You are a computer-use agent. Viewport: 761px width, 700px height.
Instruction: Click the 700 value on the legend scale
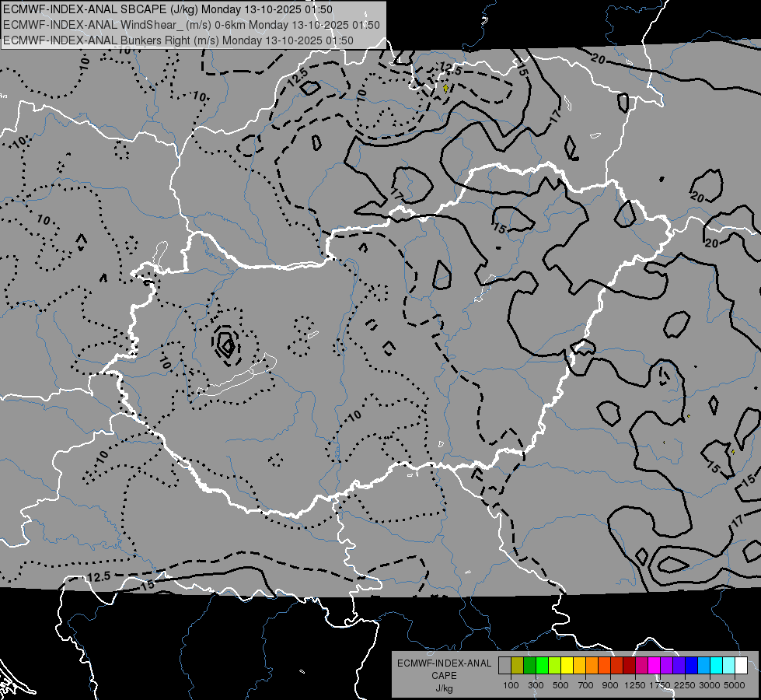(586, 685)
